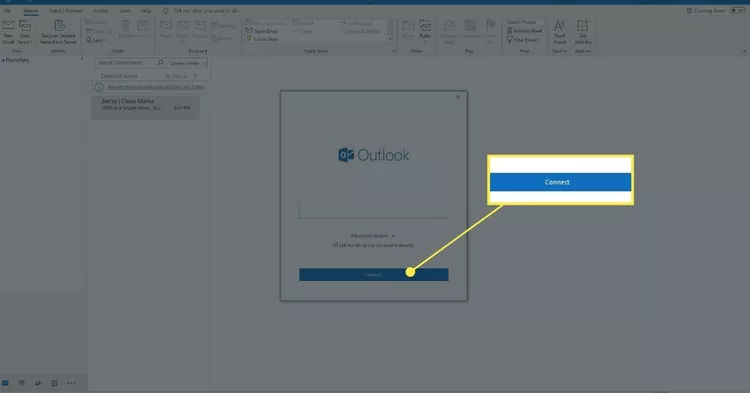Screen dimensions: 750x393
Task: Select the Reply & Delete quick step
Action: coord(360,31)
